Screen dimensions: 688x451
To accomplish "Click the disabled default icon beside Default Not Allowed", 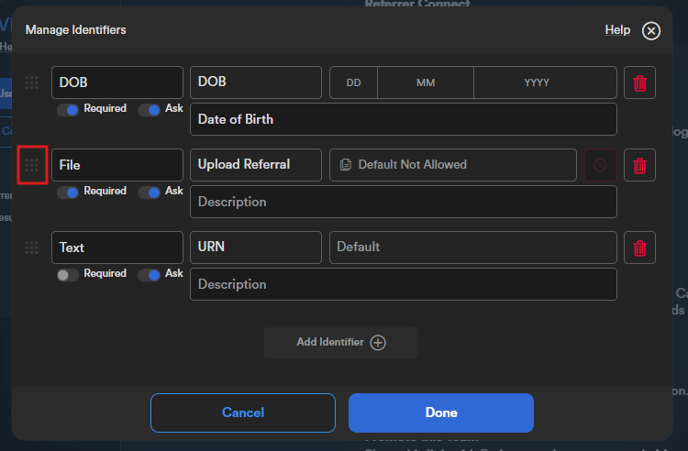I will coord(600,165).
